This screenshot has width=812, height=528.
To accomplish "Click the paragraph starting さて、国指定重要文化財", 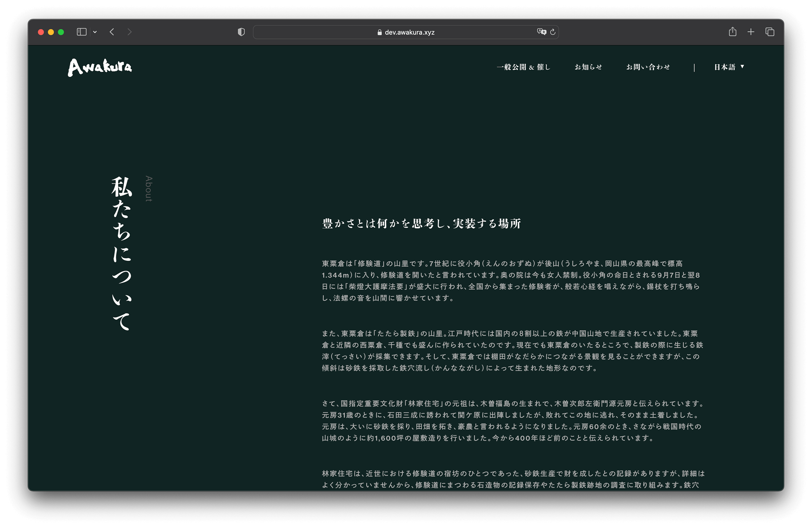I will 513,421.
